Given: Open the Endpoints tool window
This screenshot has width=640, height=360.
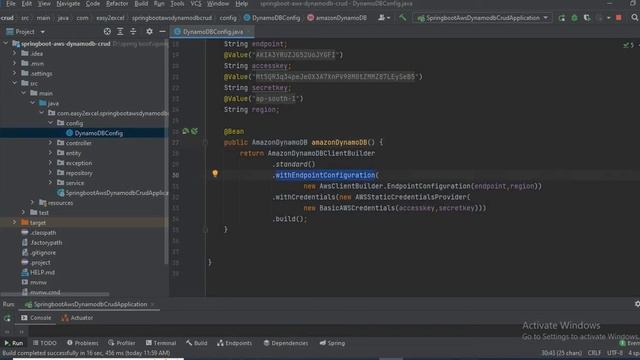Looking at the screenshot, I should point(234,343).
